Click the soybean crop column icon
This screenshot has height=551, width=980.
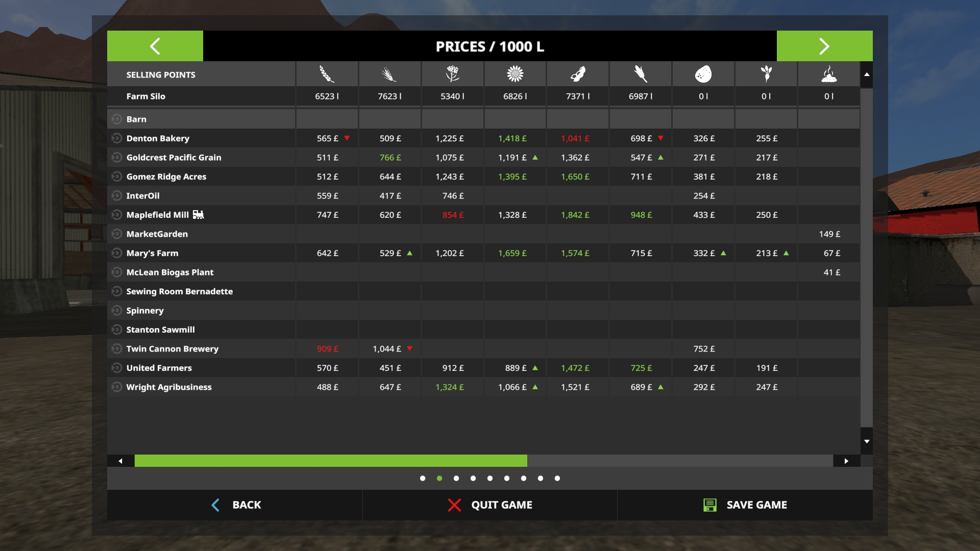(578, 74)
